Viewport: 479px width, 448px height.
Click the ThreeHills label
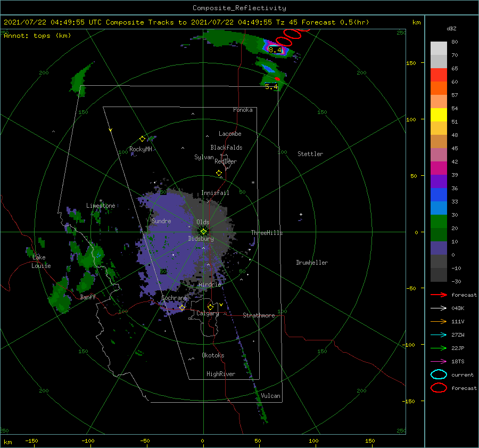267,233
